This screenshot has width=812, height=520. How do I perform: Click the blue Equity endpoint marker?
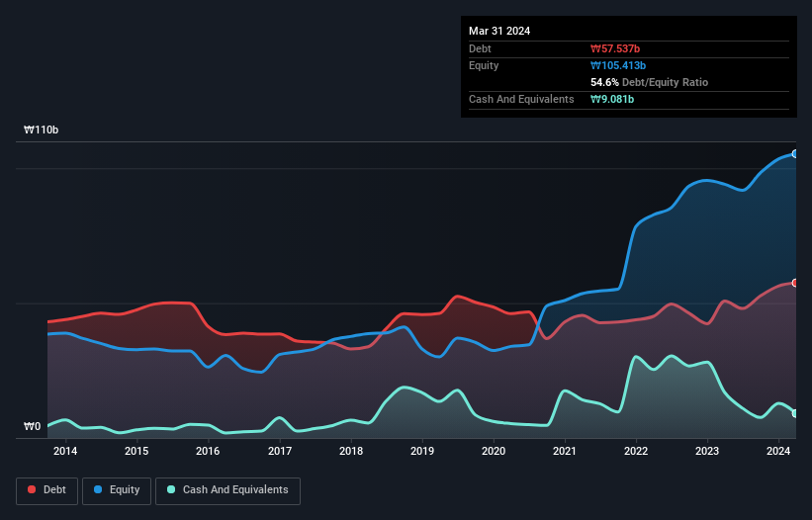795,153
